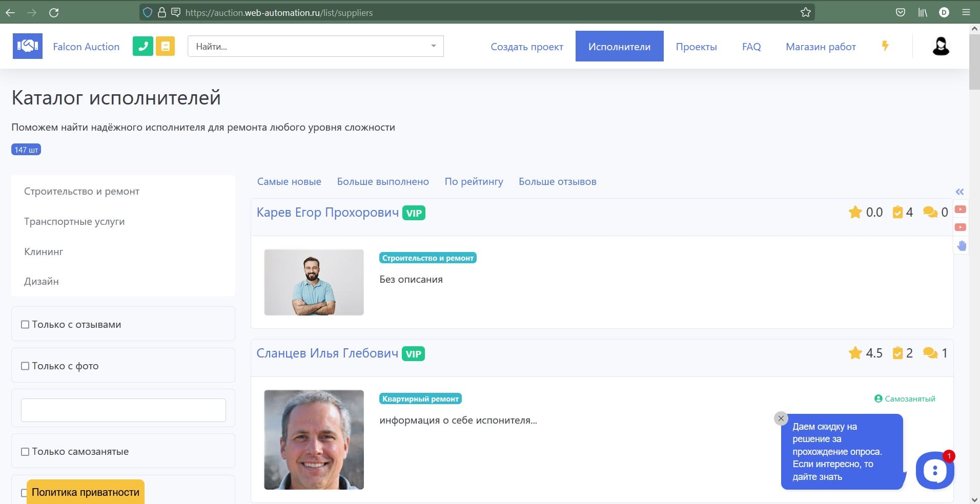980x504 pixels.
Task: Click the Falcon Auction handshake logo
Action: pos(28,46)
